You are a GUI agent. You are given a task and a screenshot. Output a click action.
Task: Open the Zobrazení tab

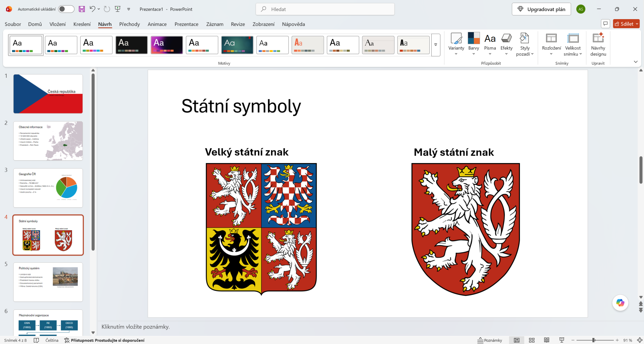[263, 24]
